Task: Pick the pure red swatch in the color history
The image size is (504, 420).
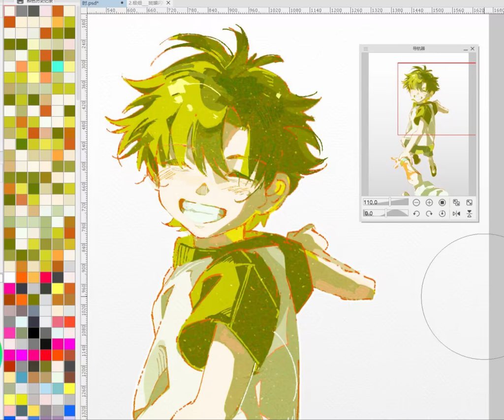Action: click(x=46, y=355)
